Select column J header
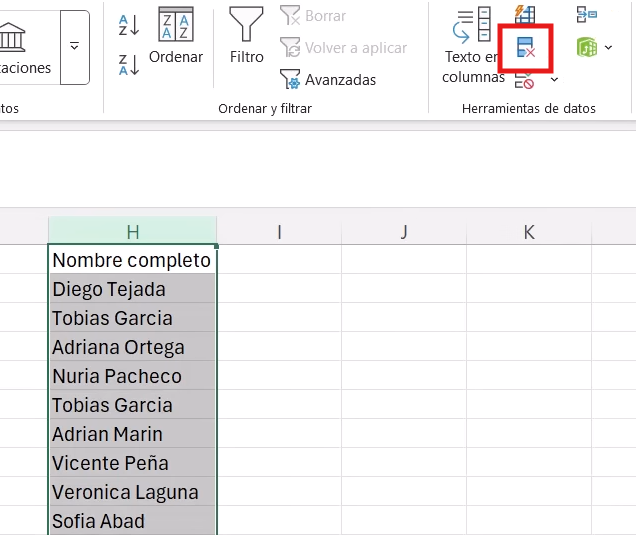This screenshot has height=535, width=636. [x=404, y=231]
